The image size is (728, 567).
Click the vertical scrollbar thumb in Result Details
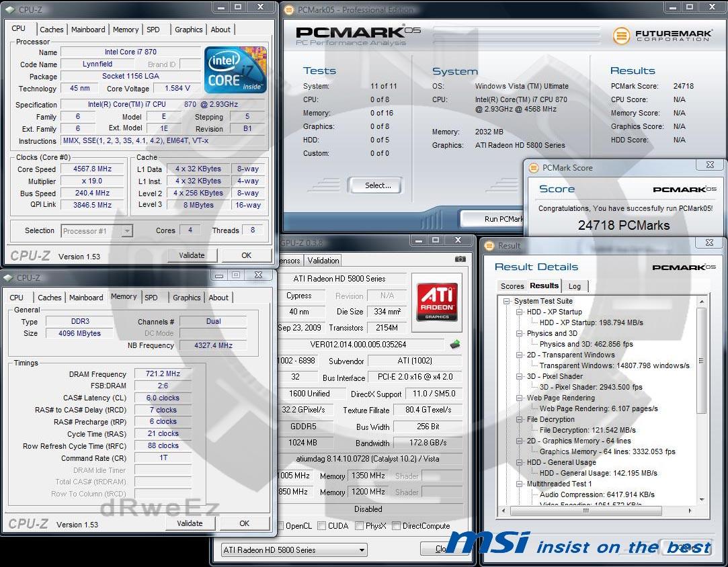point(702,361)
